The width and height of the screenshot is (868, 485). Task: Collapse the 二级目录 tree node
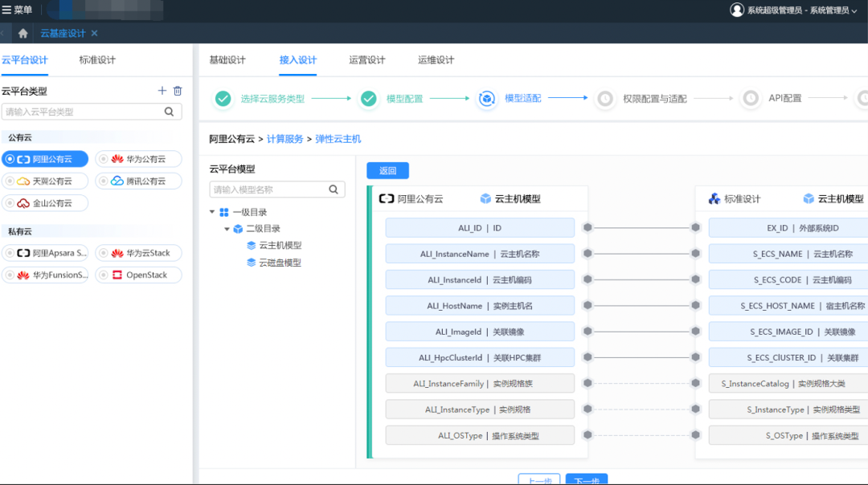[227, 228]
